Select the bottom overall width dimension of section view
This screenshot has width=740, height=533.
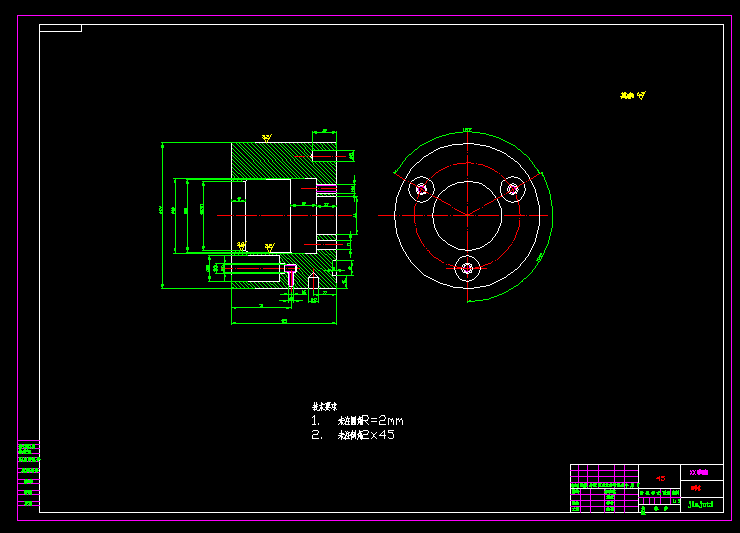pos(284,322)
